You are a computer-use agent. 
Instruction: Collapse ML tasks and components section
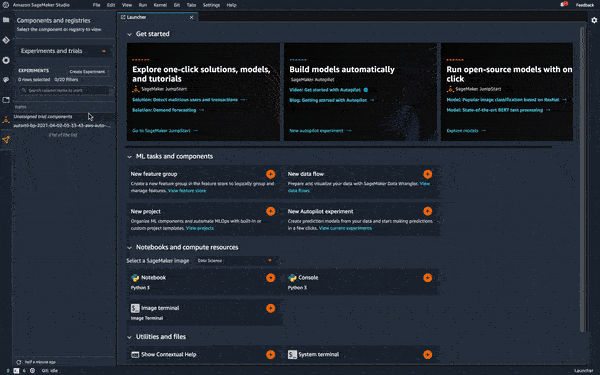pos(129,157)
